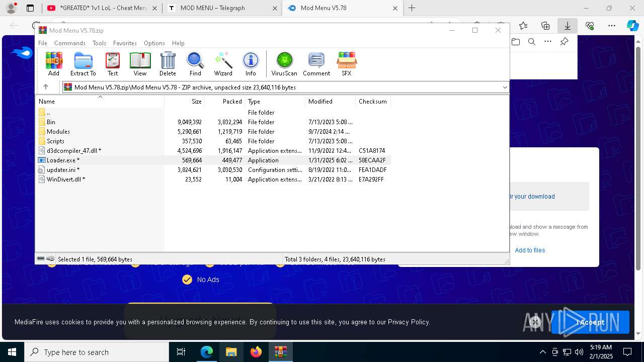Click the 9,049,392 size cell
This screenshot has height=362, width=644.
coord(190,122)
